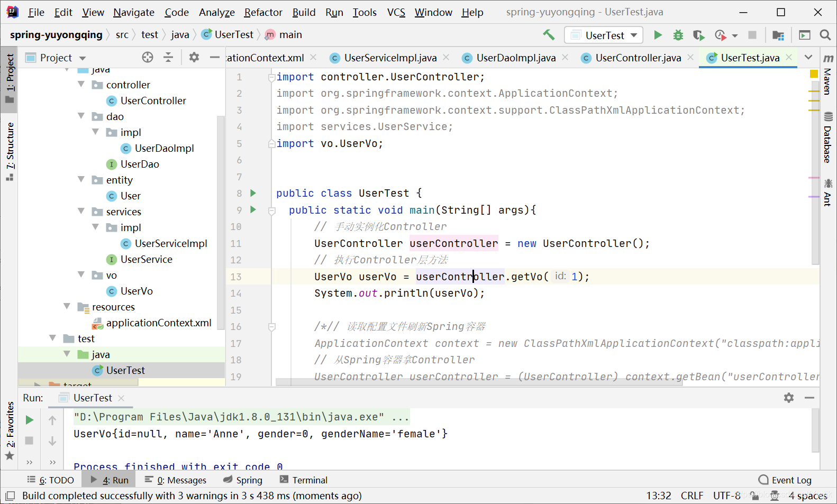Collapse the dao folder
Image resolution: width=837 pixels, height=504 pixels.
tap(81, 116)
